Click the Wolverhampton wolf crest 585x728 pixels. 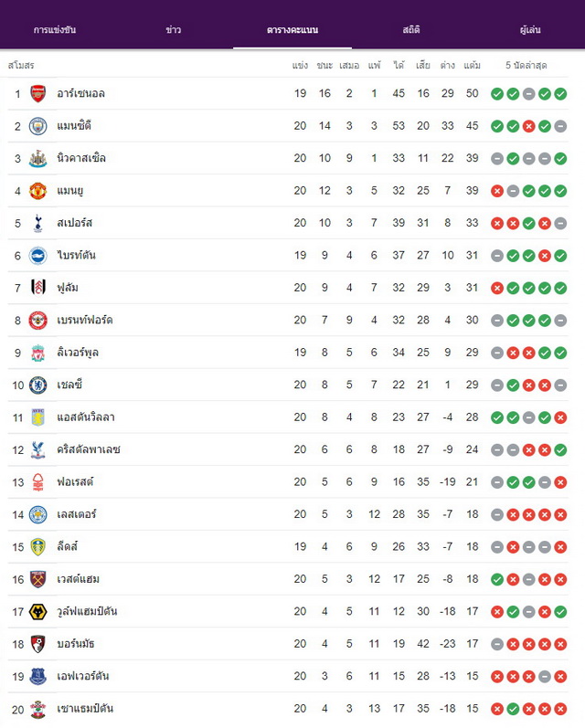pos(38,612)
